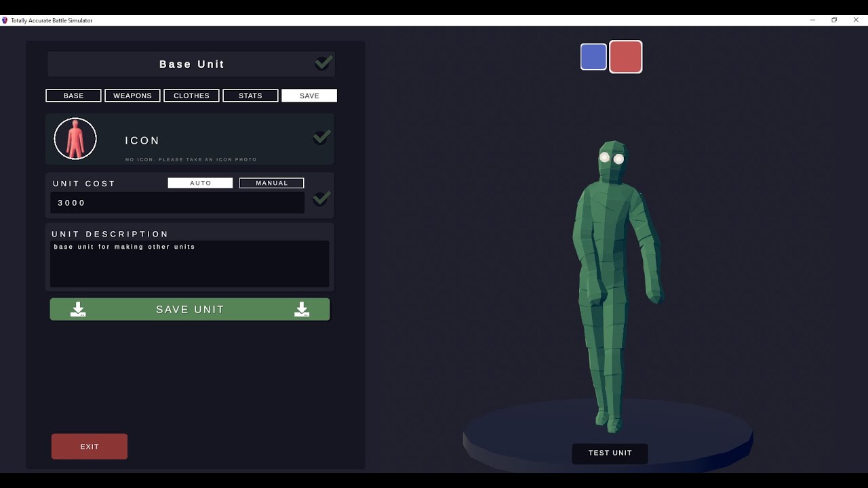Viewport: 868px width, 488px height.
Task: Click the 'No icon. Please take an icon photo' text
Action: [191, 160]
